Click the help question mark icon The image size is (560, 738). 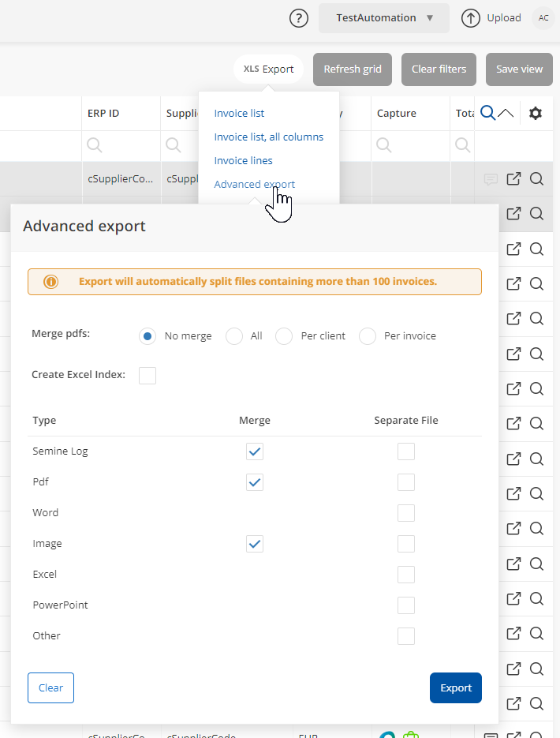[x=299, y=18]
